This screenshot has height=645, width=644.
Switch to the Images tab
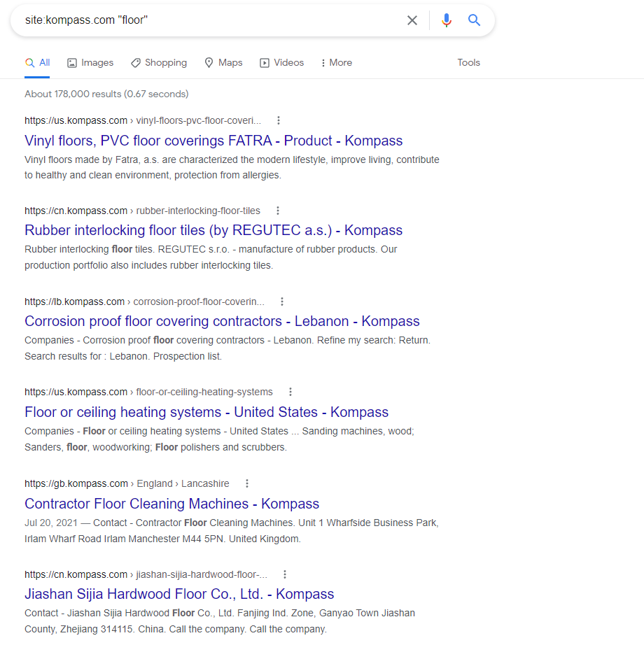pyautogui.click(x=90, y=63)
